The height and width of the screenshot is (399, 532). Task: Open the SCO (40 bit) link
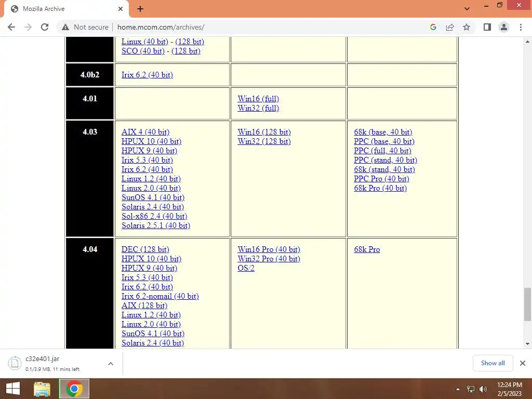click(x=143, y=51)
